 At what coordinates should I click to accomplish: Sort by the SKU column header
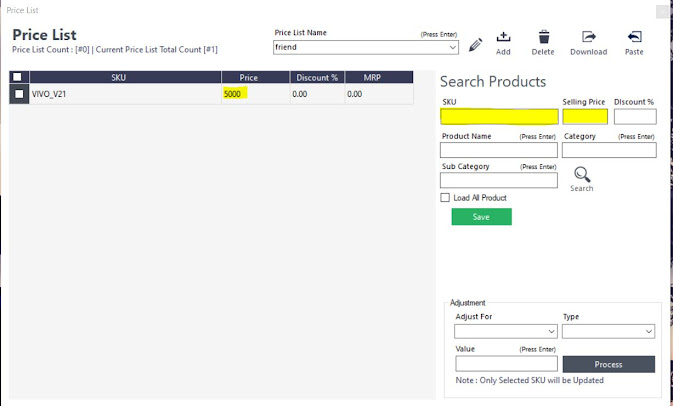click(x=118, y=77)
